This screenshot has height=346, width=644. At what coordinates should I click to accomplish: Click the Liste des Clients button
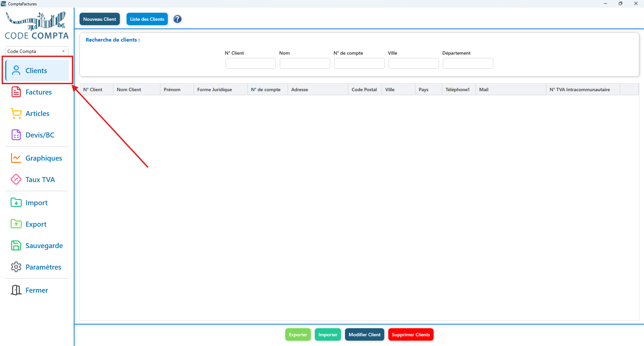pyautogui.click(x=147, y=19)
